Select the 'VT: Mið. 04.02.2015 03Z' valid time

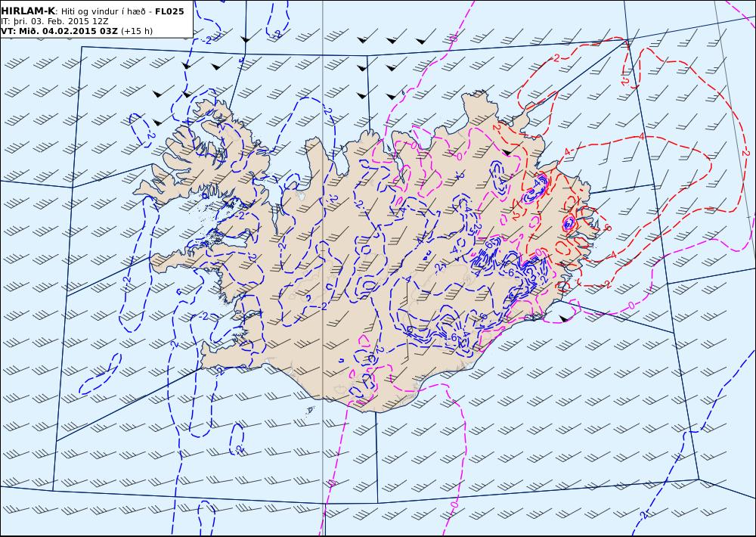[59, 31]
